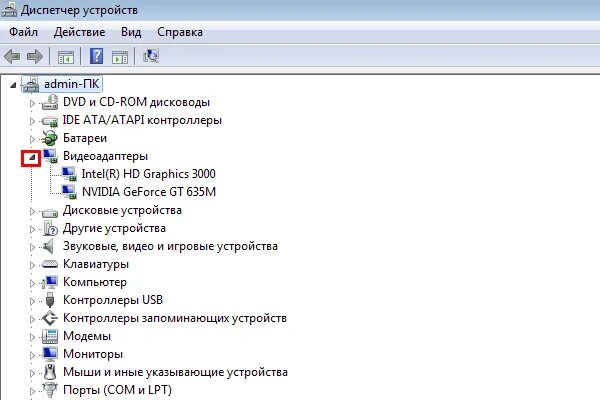Select the Дисковые устройства label
Image resolution: width=600 pixels, height=400 pixels.
point(122,210)
